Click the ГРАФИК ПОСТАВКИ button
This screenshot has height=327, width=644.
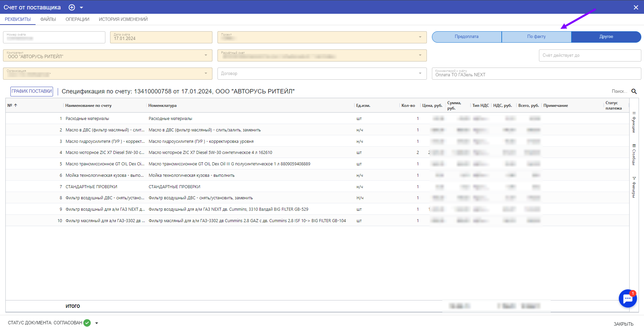[32, 91]
